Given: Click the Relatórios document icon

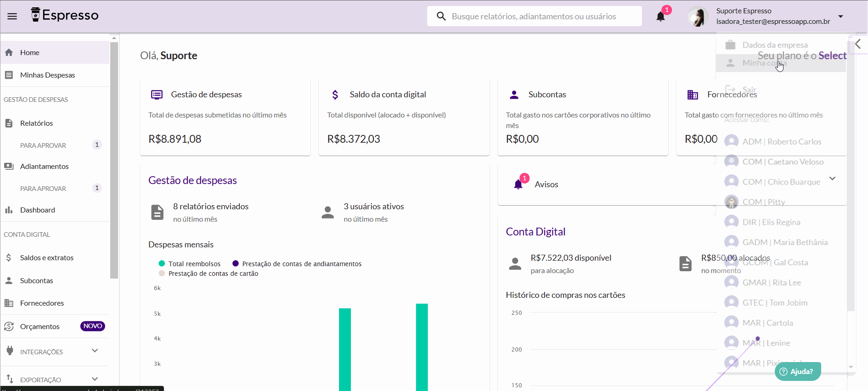Looking at the screenshot, I should click(x=9, y=123).
